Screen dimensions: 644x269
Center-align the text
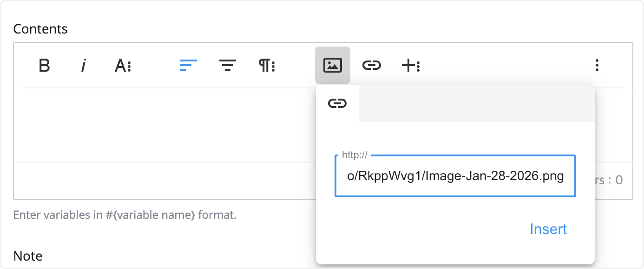(228, 66)
